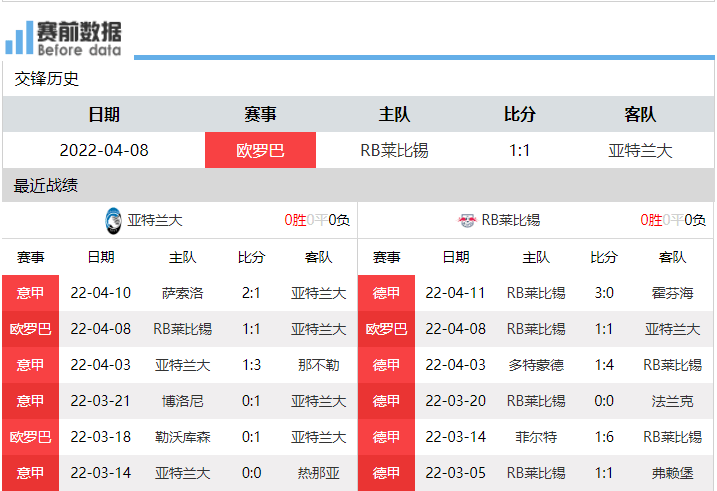Click the 22-03-14 date in the 菲尔特 row
The image size is (717, 491).
pos(455,438)
